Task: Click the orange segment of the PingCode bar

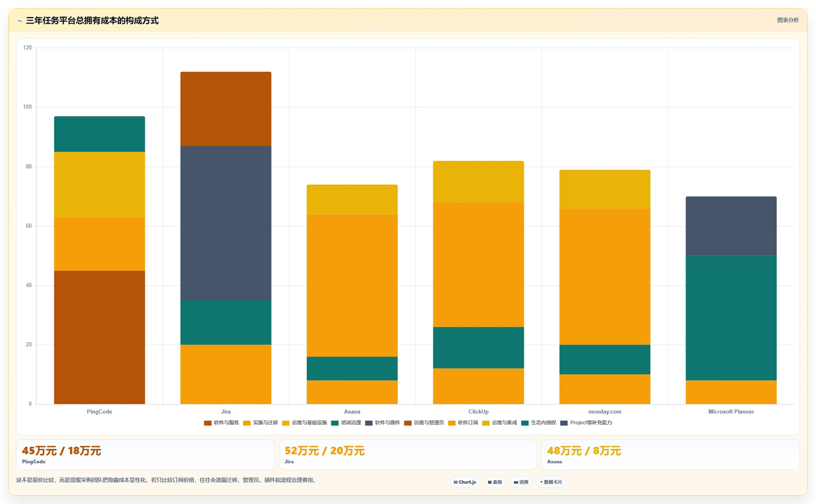Action: 100,244
